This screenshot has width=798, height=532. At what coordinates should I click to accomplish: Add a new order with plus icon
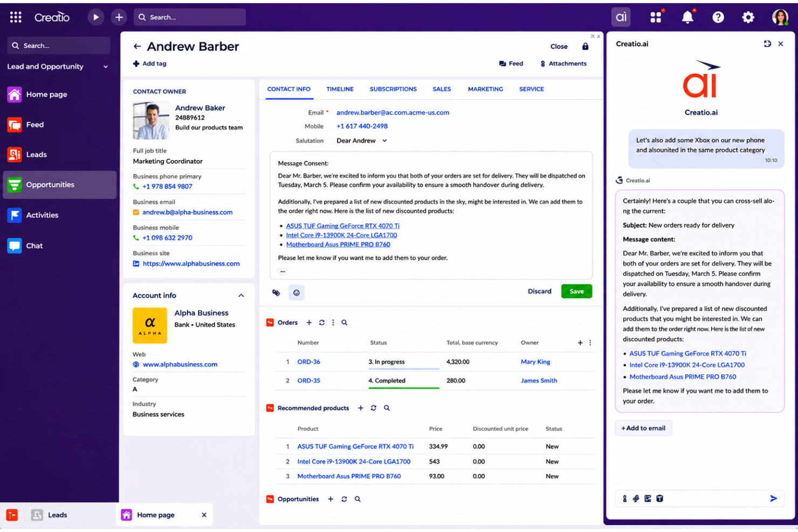point(309,323)
